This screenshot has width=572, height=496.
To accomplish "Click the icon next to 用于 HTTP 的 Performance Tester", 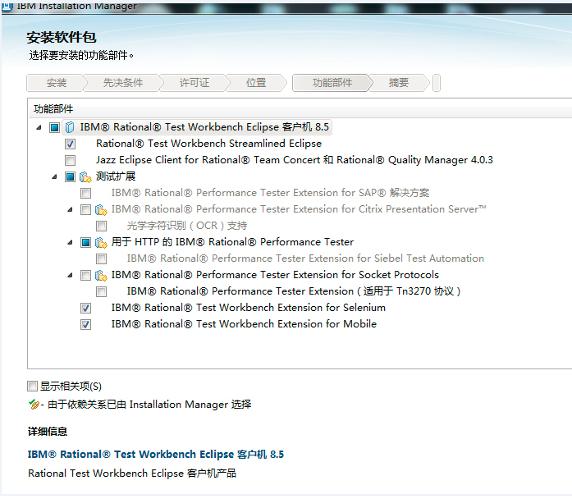I will click(x=101, y=243).
